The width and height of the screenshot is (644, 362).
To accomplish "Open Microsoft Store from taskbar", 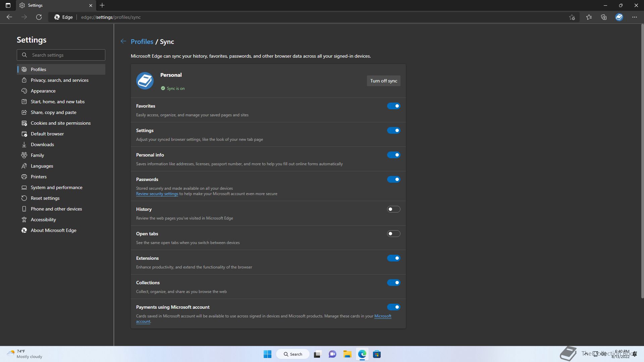I will pyautogui.click(x=377, y=354).
